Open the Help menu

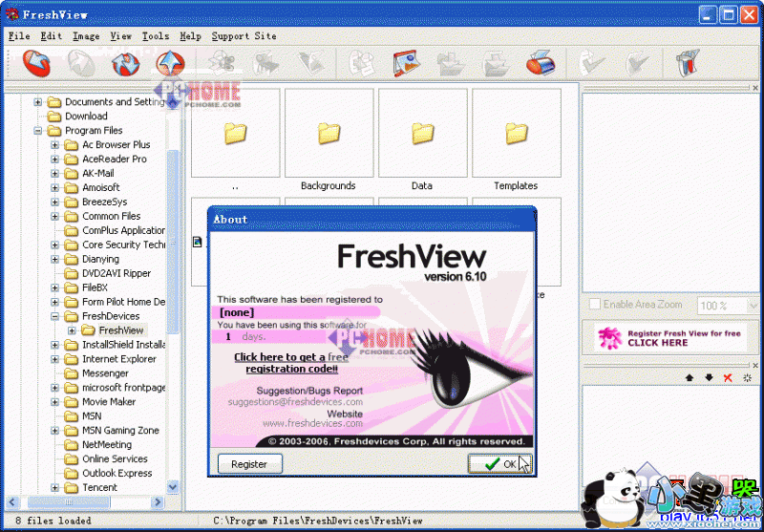pos(190,36)
